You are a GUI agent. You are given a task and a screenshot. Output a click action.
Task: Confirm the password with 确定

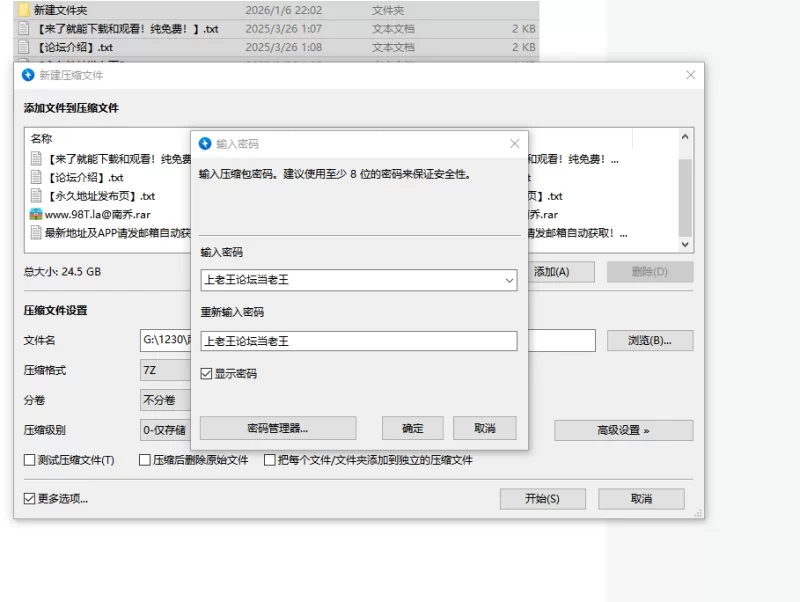pyautogui.click(x=413, y=428)
